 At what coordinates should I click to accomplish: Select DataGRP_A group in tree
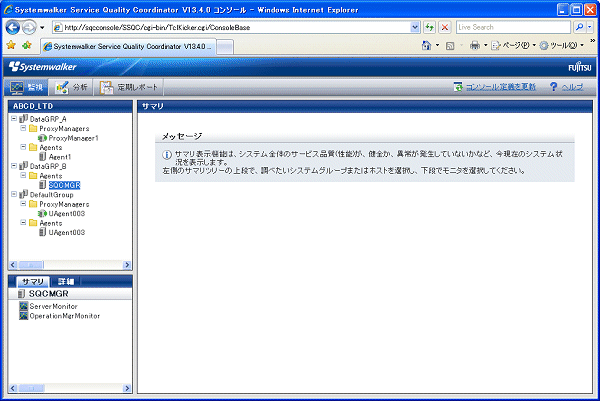(48, 119)
